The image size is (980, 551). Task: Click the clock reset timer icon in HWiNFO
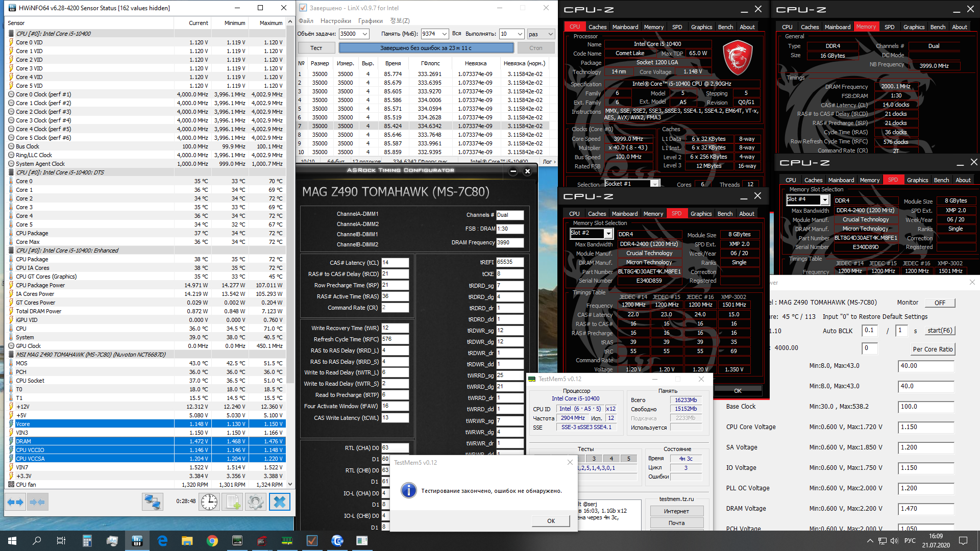pyautogui.click(x=209, y=502)
